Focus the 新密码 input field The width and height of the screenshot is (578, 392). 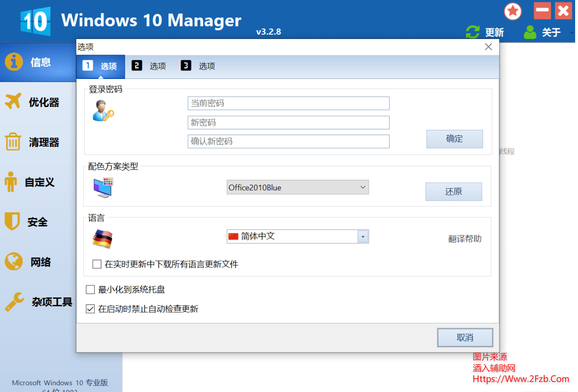point(289,123)
